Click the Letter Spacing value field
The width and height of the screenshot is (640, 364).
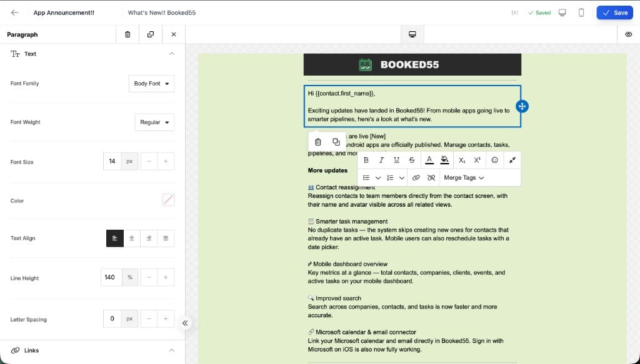(x=112, y=319)
